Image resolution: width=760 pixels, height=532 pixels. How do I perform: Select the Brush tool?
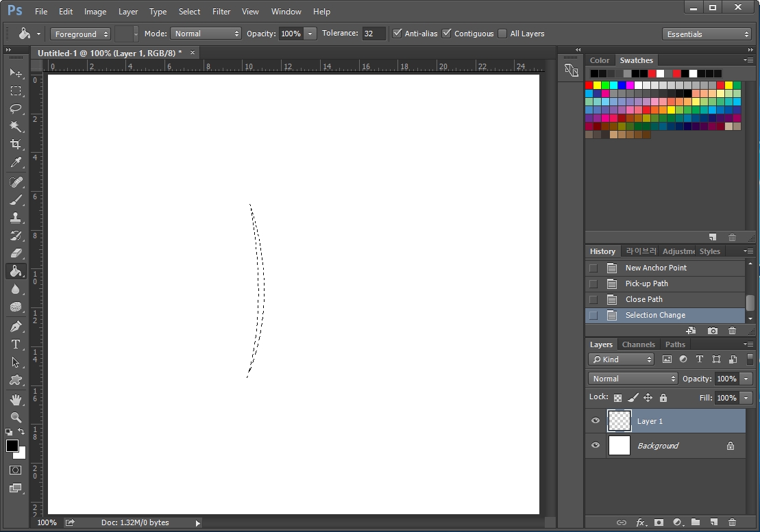coord(16,200)
